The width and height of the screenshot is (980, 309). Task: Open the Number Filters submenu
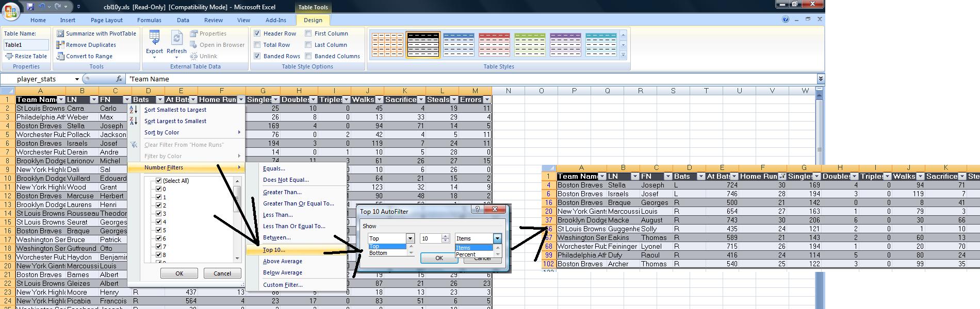186,167
